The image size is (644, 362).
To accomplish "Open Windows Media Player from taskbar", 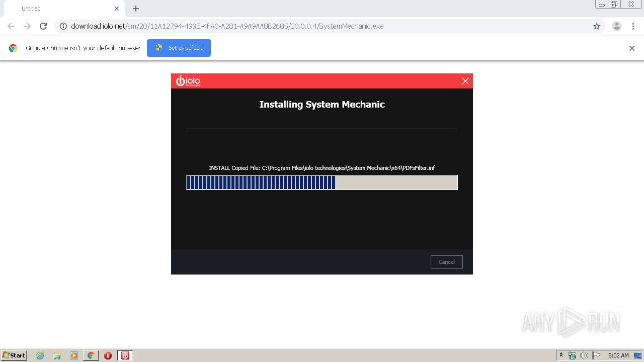I will pos(74,355).
